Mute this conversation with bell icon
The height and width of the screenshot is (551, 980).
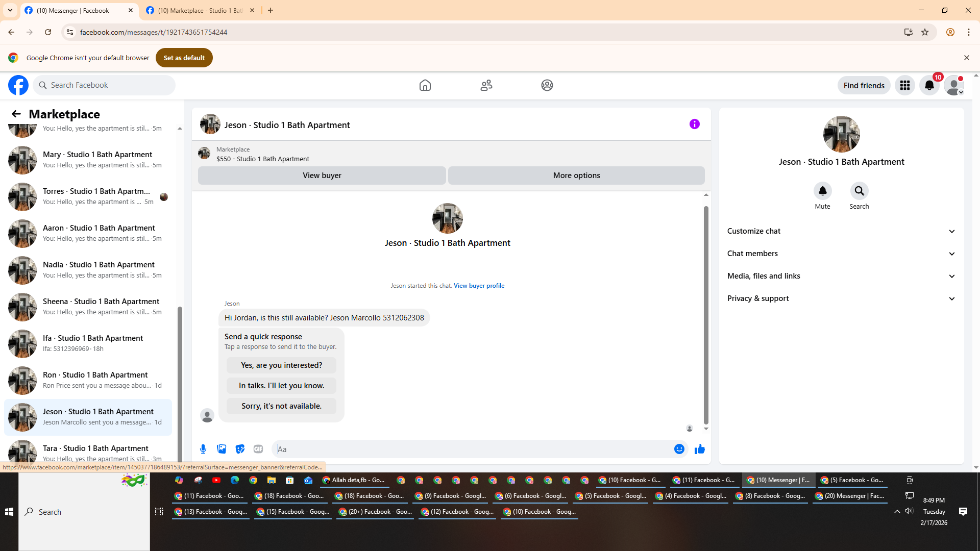pyautogui.click(x=822, y=191)
